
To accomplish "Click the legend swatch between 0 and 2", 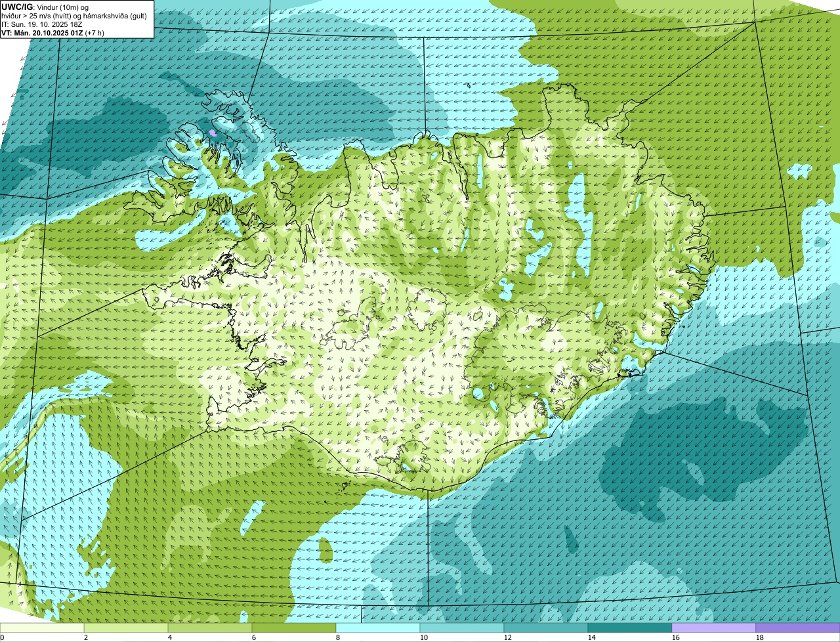I will tap(42, 628).
